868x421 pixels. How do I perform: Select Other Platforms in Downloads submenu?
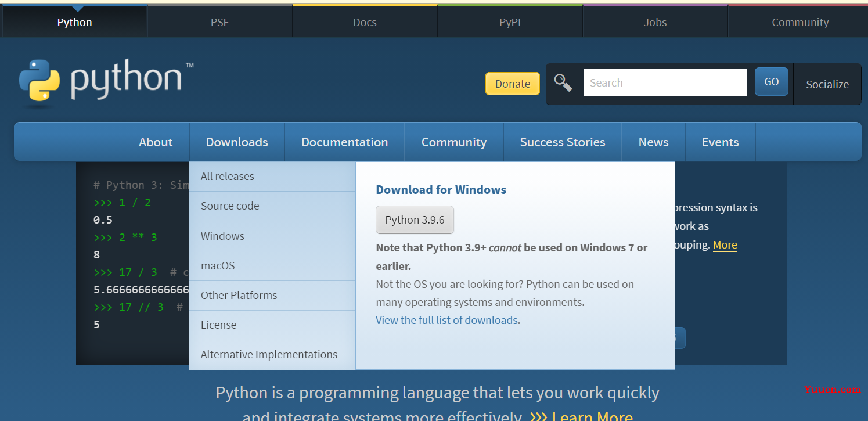click(272, 296)
